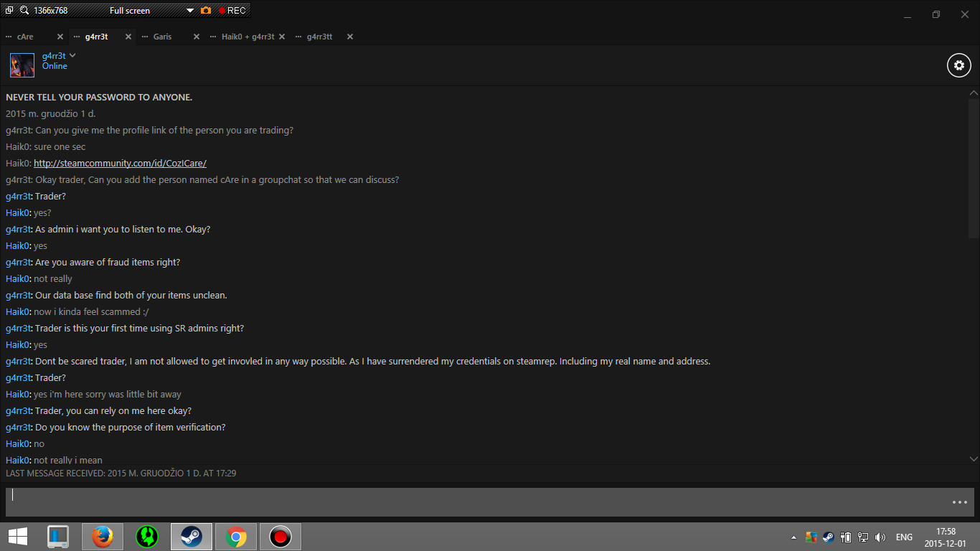The height and width of the screenshot is (551, 980).
Task: Click the three-dots button in message box
Action: click(x=959, y=502)
